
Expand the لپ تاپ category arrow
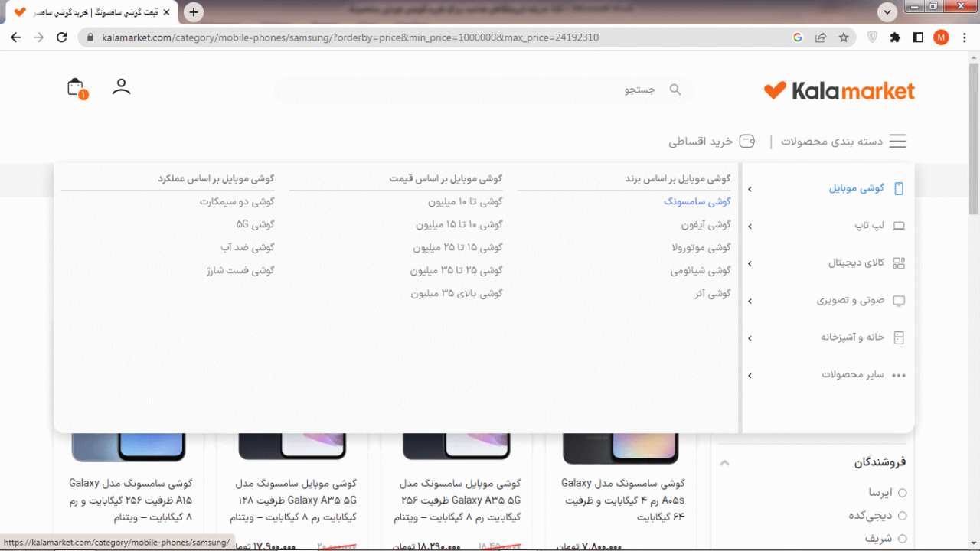[750, 227]
